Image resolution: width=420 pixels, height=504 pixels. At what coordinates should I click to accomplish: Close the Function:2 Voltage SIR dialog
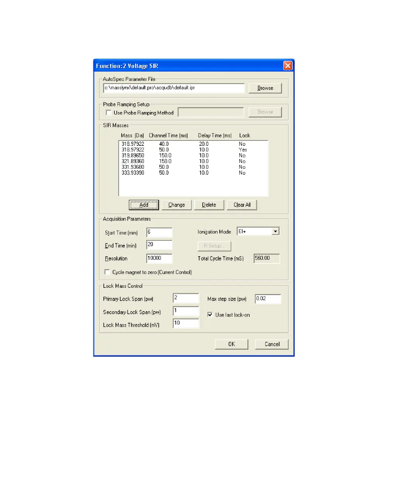pyautogui.click(x=287, y=66)
